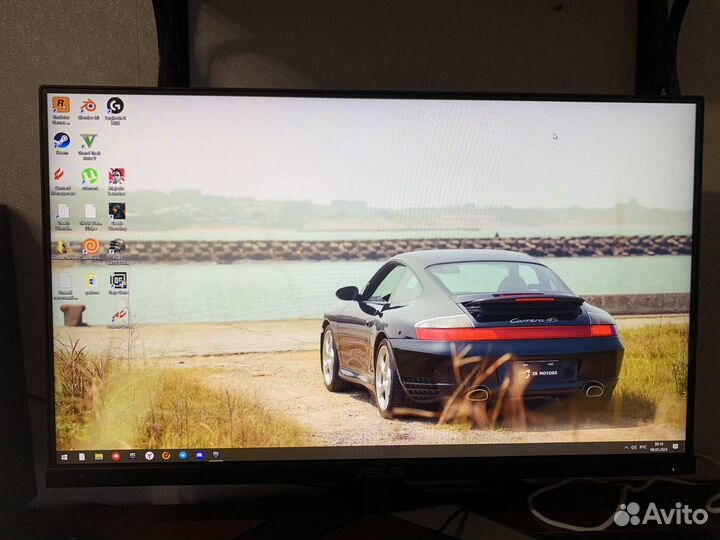Click the red round taskbar icon

pyautogui.click(x=116, y=456)
